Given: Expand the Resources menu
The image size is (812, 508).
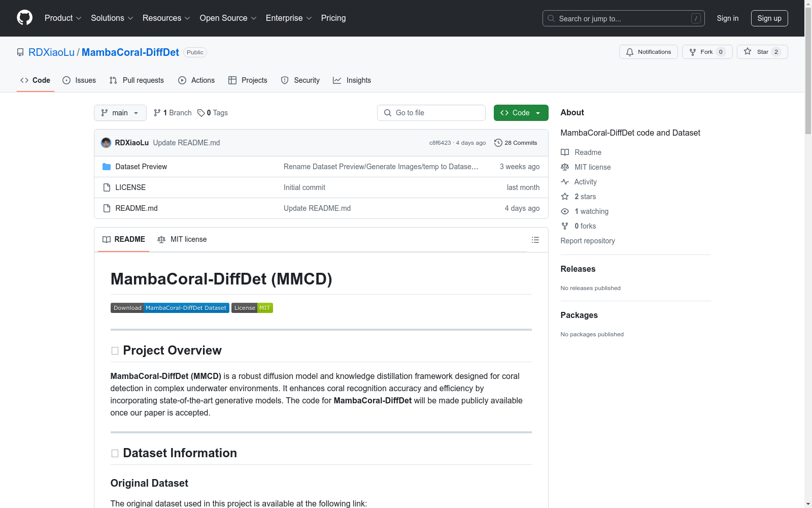Looking at the screenshot, I should [166, 18].
